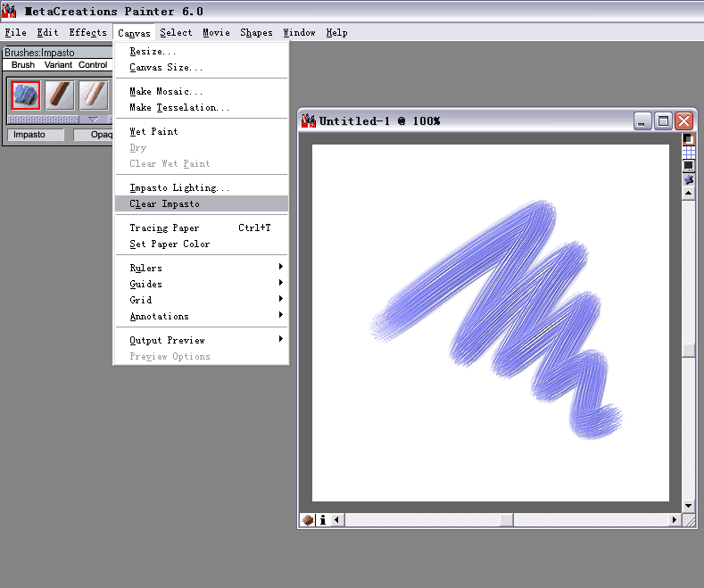Expand brush drawer with the triangle handle
The height and width of the screenshot is (588, 704).
pos(94,120)
